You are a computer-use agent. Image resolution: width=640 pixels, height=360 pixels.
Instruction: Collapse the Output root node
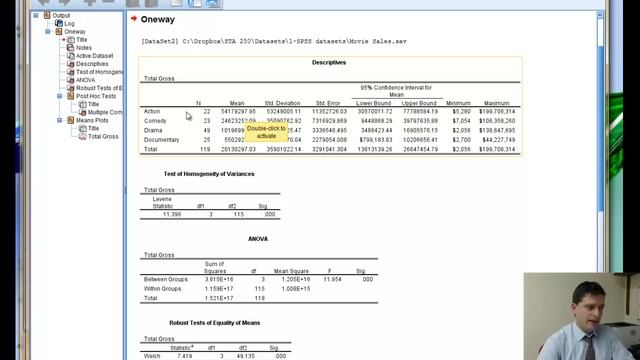(x=36, y=16)
